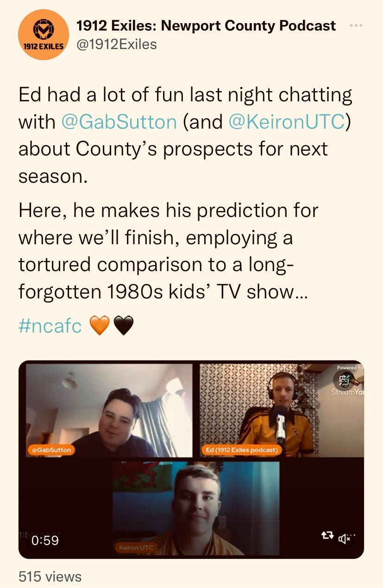Viewport: 383px width, 588px height.
Task: Click the StreamYard logo in the video corner
Action: pyautogui.click(x=347, y=382)
